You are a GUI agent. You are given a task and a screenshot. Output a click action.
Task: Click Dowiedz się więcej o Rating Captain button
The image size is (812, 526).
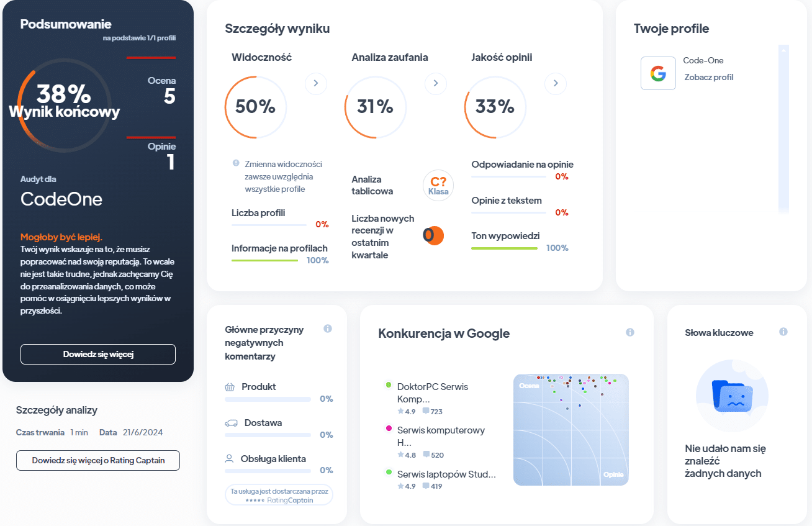tap(98, 460)
